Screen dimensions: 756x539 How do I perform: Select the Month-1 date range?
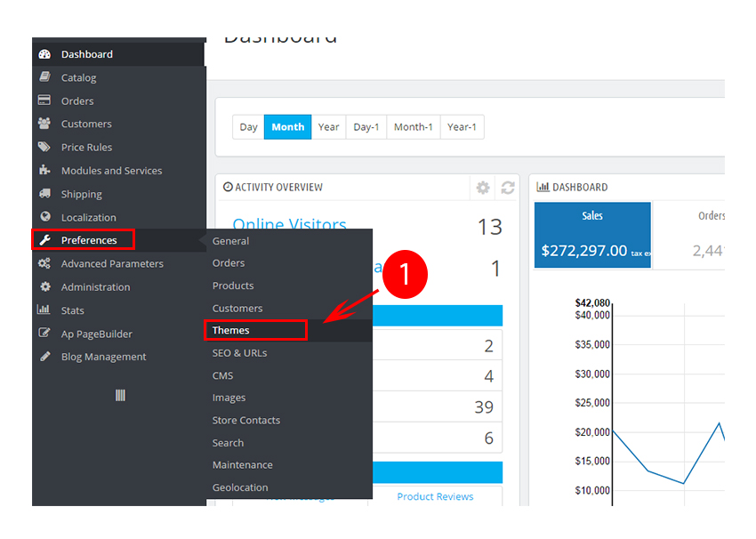[413, 127]
